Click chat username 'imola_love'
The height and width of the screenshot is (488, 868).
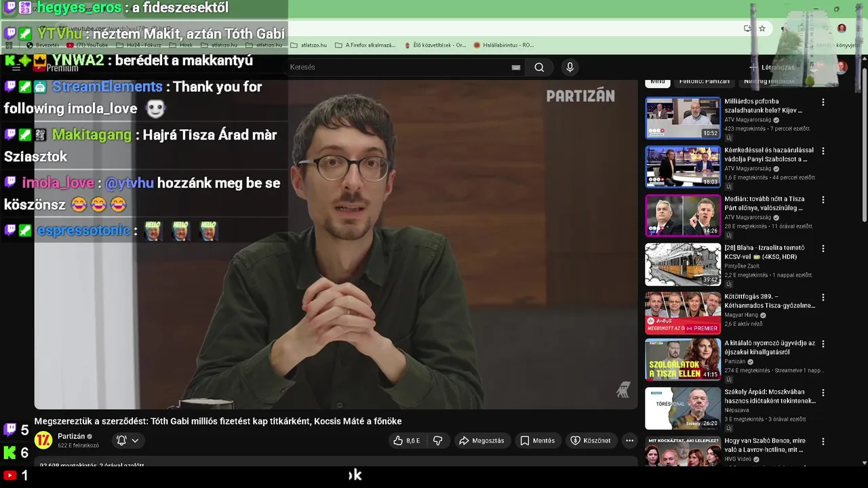click(58, 183)
